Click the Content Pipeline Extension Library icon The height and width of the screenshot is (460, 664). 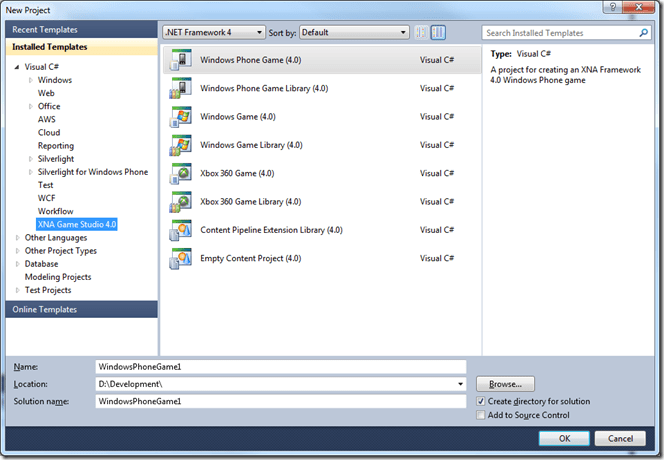181,230
